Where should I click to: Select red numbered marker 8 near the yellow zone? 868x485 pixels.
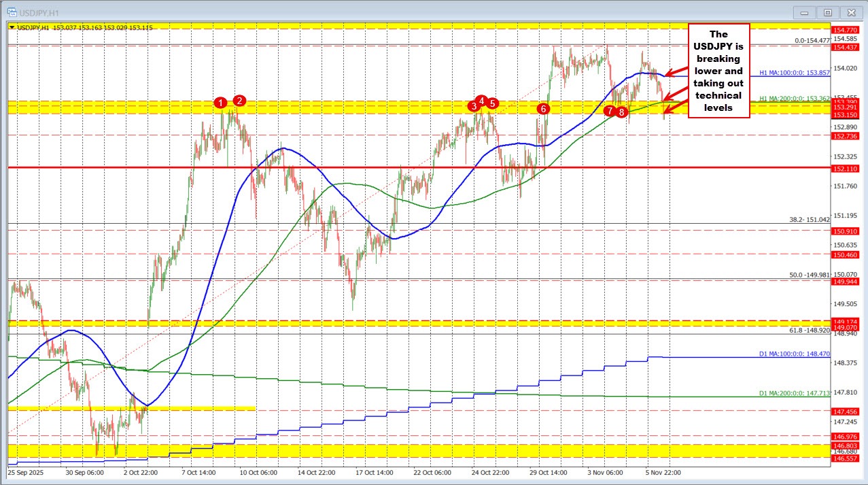(x=621, y=112)
